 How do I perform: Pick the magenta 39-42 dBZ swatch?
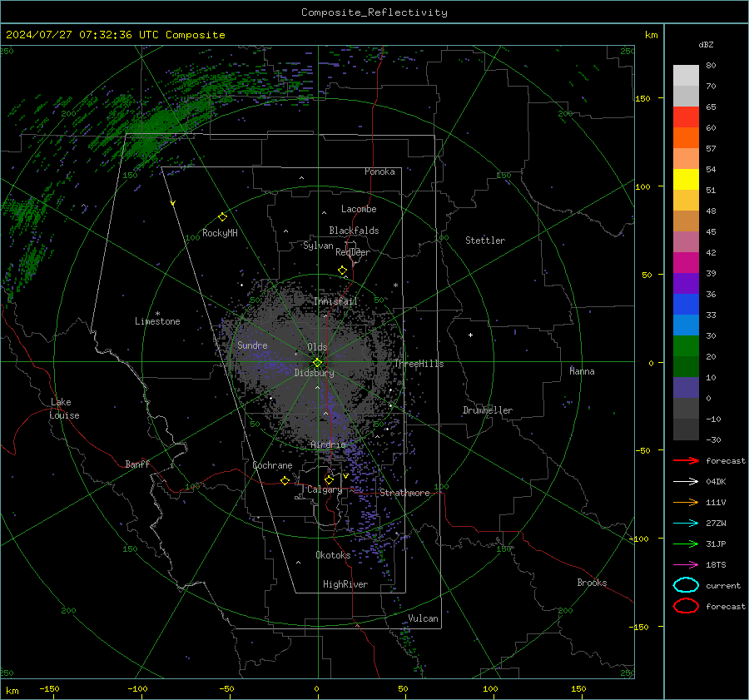[686, 263]
